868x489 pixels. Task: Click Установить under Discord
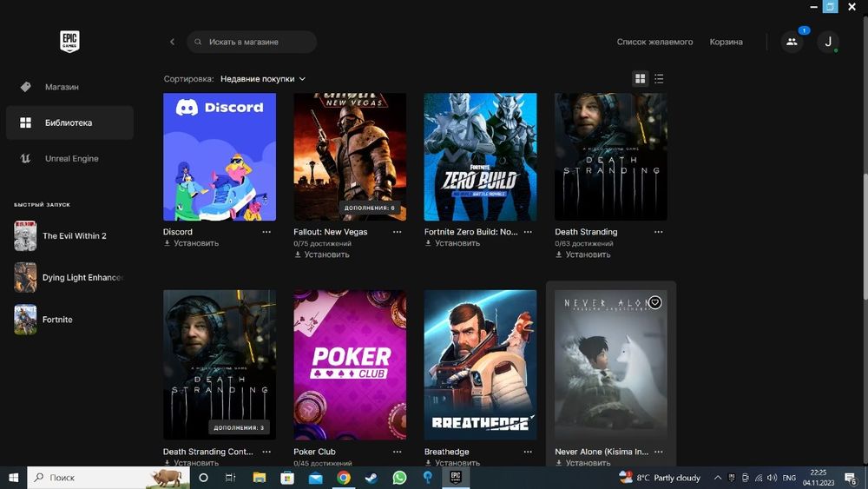[191, 243]
